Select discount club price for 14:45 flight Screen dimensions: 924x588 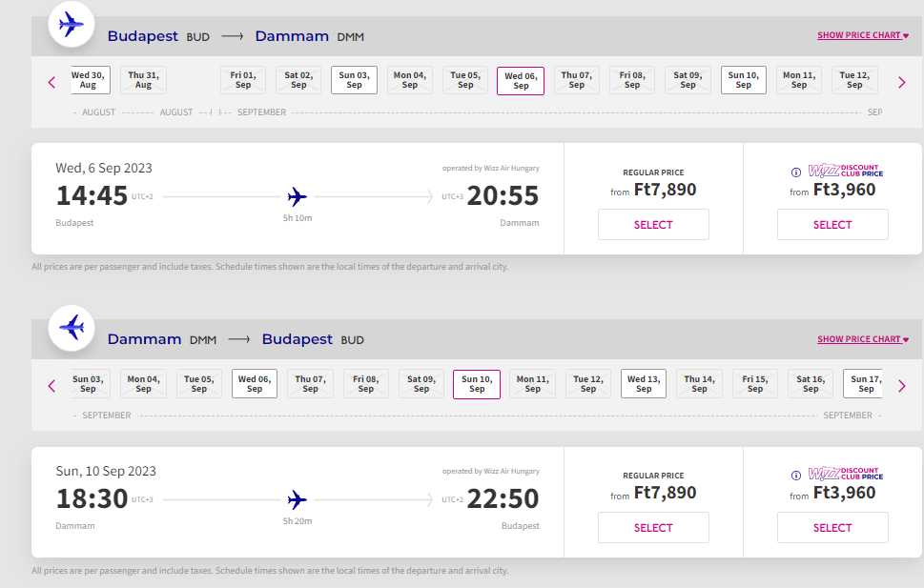click(832, 225)
